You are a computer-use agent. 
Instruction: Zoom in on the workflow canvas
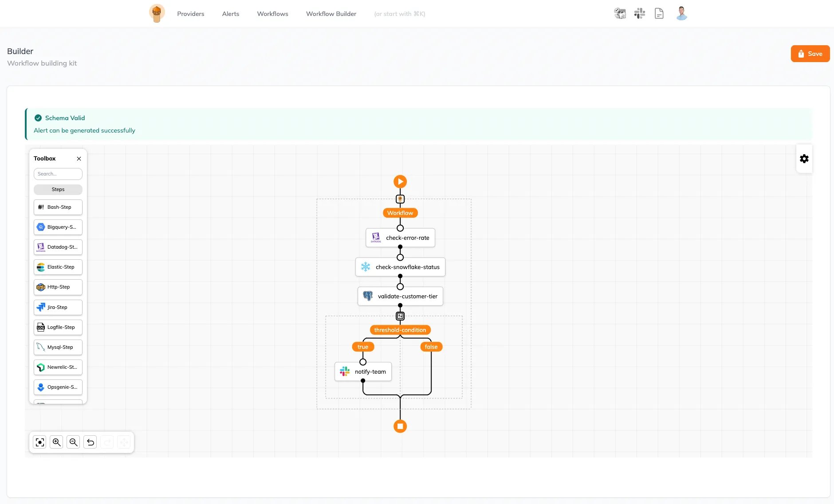coord(56,442)
